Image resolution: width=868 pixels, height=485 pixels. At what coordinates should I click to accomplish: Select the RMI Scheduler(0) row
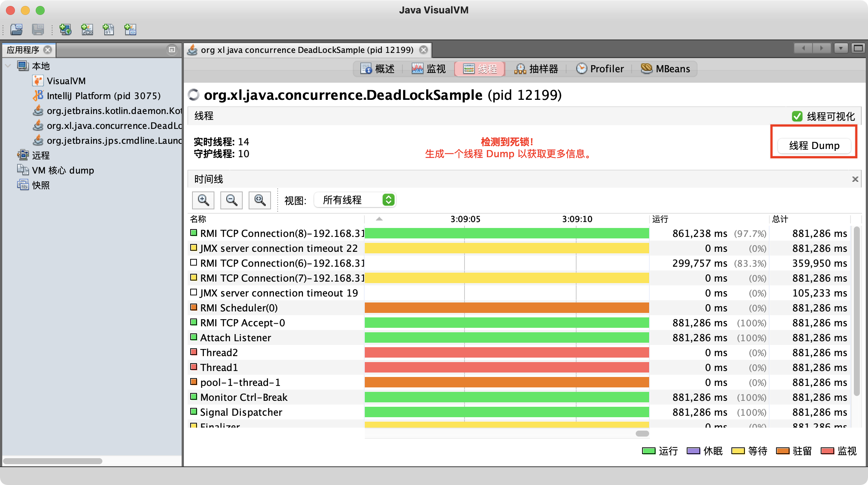pyautogui.click(x=519, y=308)
